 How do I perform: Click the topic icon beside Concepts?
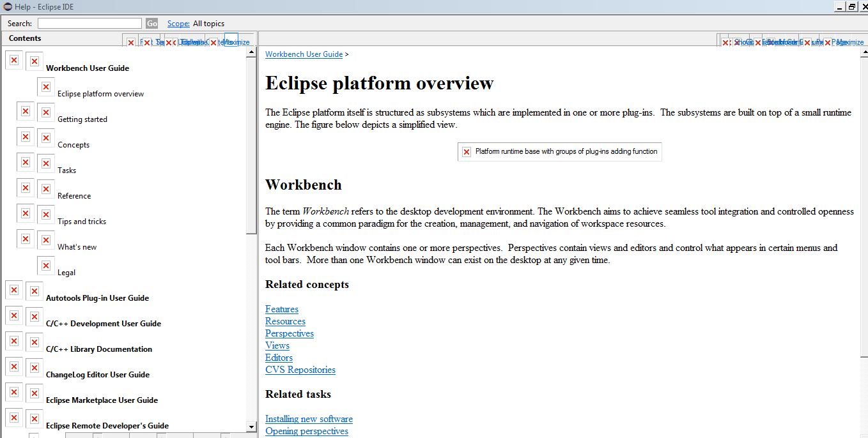coord(46,138)
